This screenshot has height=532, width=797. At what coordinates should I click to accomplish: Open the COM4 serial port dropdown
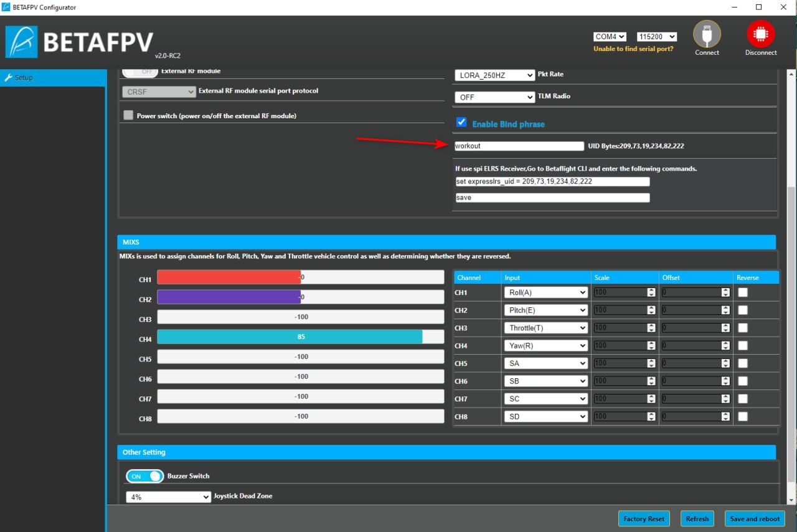coord(610,37)
